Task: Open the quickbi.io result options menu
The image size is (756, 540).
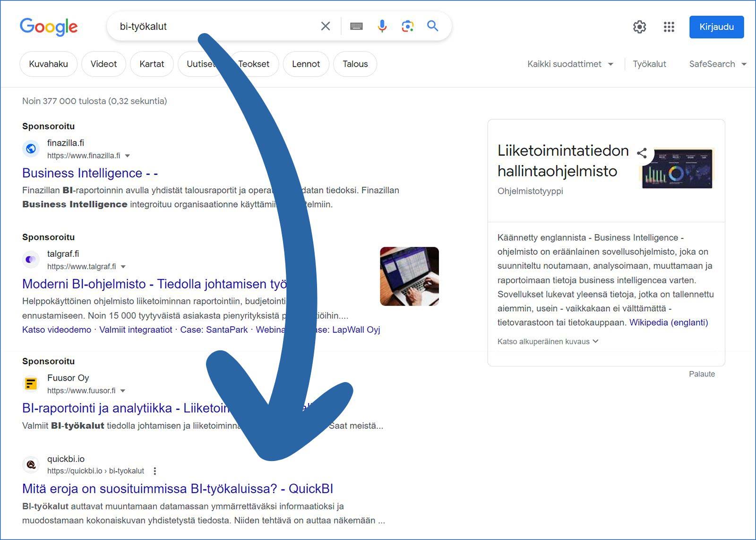Action: [x=155, y=471]
